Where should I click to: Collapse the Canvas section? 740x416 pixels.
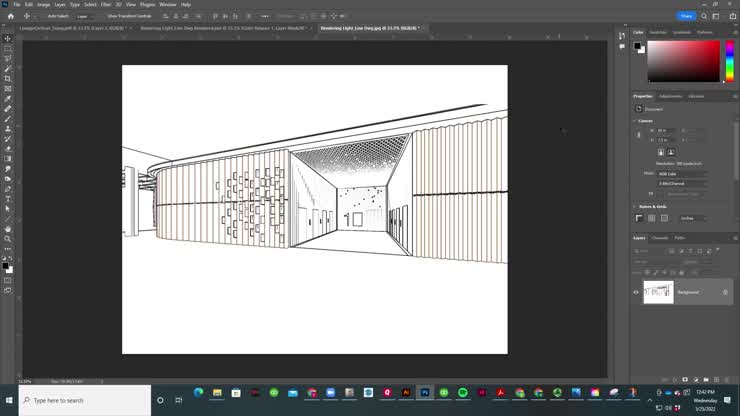(x=635, y=121)
